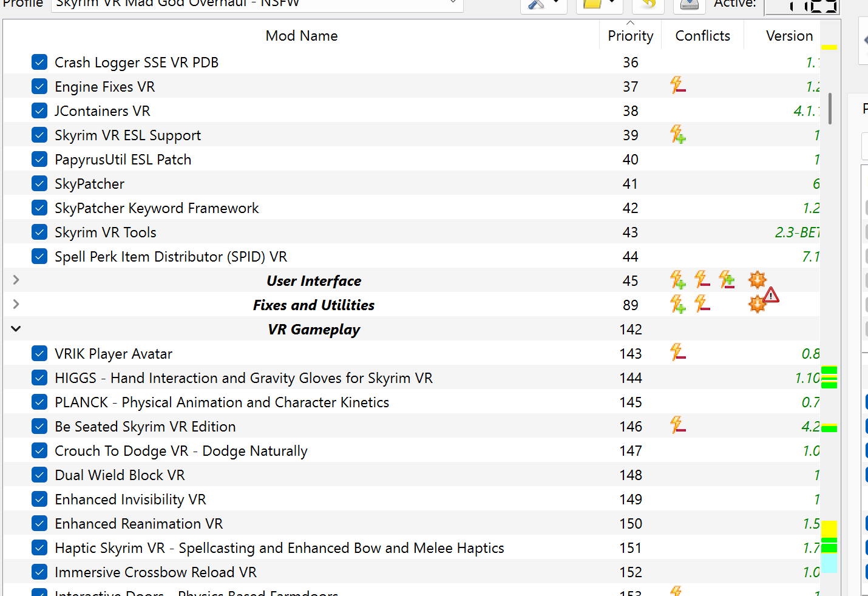
Task: Click priority value 44 cell
Action: 631,257
